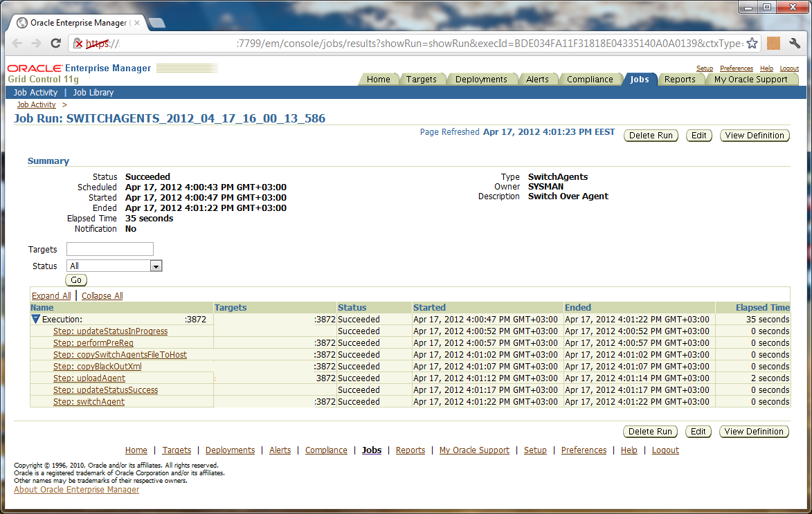The image size is (812, 514).
Task: Collapse the Execution row triangle
Action: 36,319
